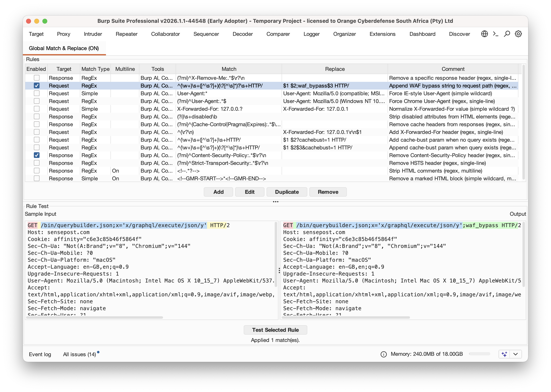The height and width of the screenshot is (392, 551).
Task: Click the Comment column header
Action: click(x=453, y=69)
